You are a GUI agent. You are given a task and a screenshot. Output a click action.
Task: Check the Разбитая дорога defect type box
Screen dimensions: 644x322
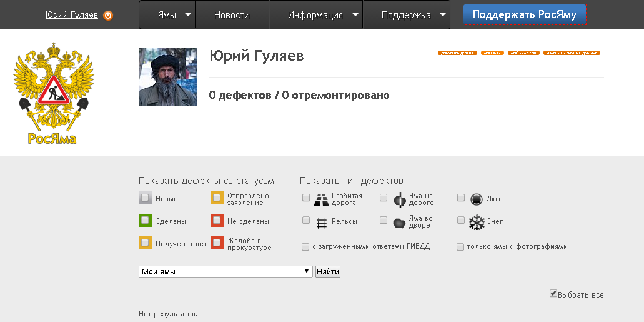tap(306, 198)
